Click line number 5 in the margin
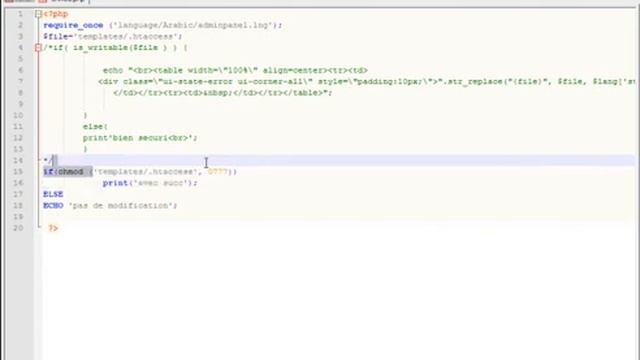 [20, 59]
